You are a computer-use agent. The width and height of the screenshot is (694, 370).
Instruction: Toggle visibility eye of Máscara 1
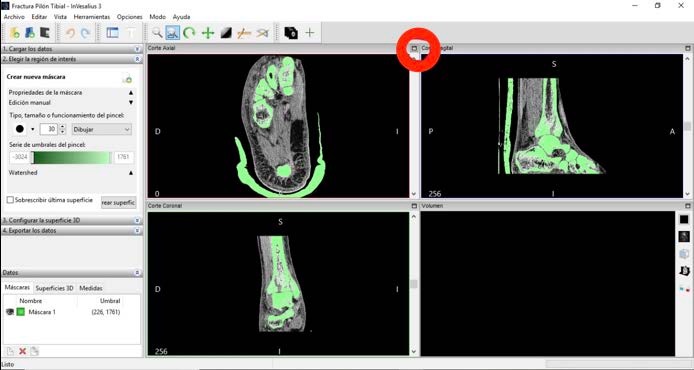click(x=10, y=312)
